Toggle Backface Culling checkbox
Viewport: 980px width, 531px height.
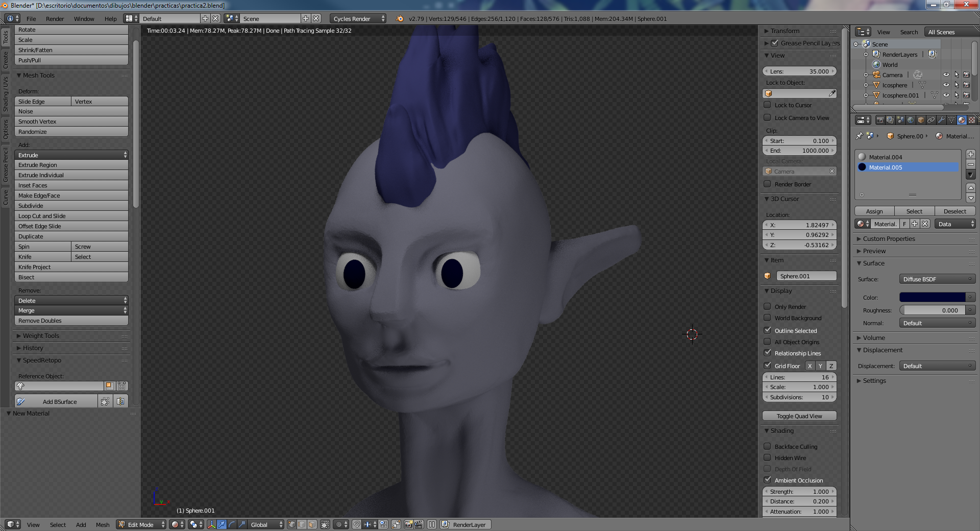pos(767,446)
